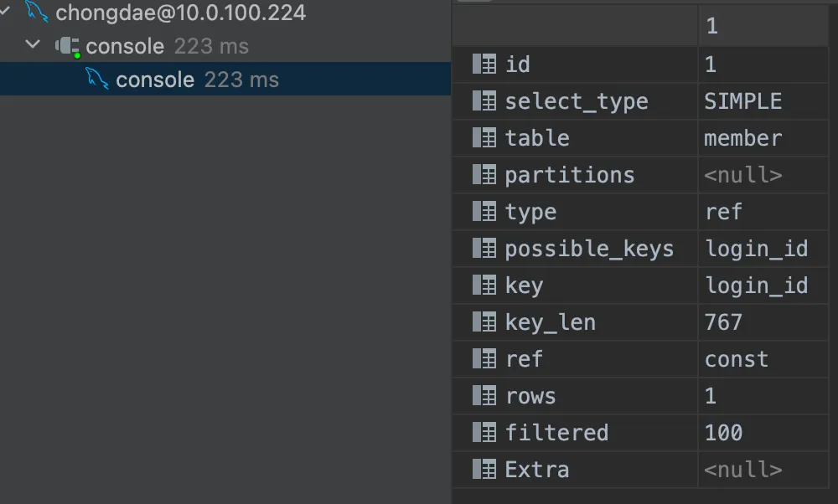The height and width of the screenshot is (504, 838).
Task: Click the grid icon next to Extra
Action: (484, 470)
